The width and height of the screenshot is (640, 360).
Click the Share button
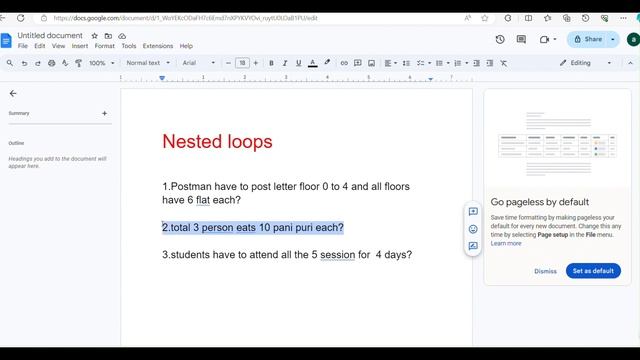588,40
